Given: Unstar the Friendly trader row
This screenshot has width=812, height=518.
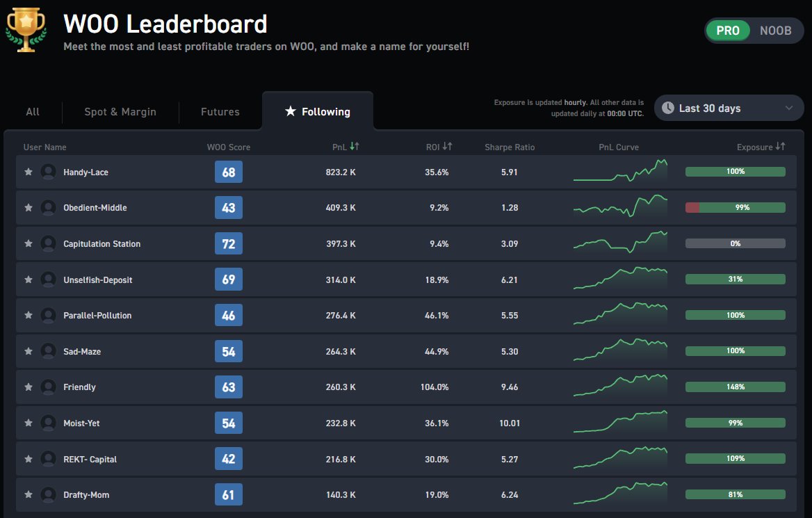Looking at the screenshot, I should 29,387.
